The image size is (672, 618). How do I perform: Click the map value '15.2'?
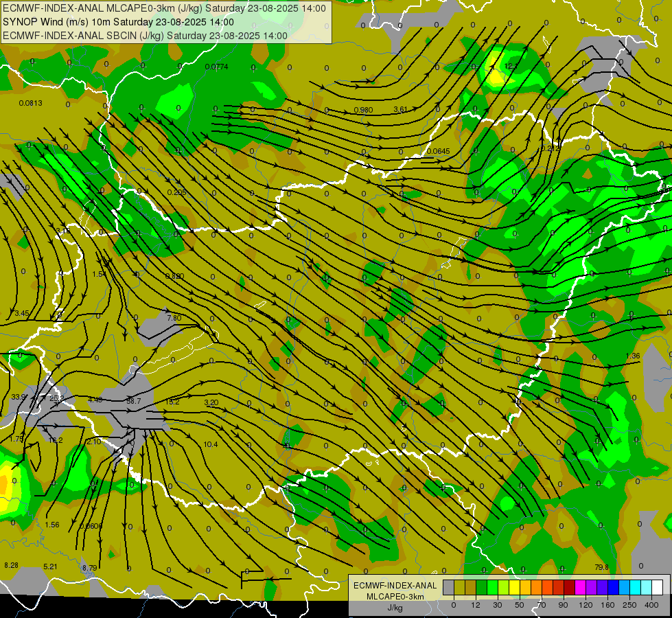click(172, 402)
